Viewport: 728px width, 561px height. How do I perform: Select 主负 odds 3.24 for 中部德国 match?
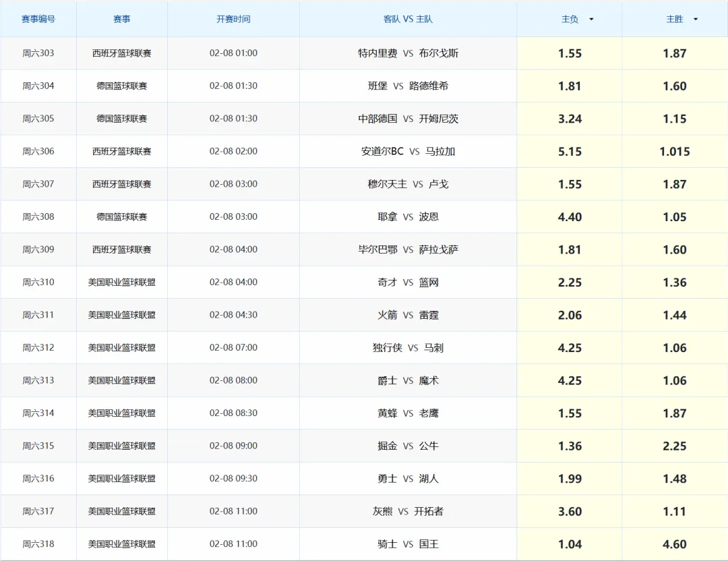click(x=569, y=119)
